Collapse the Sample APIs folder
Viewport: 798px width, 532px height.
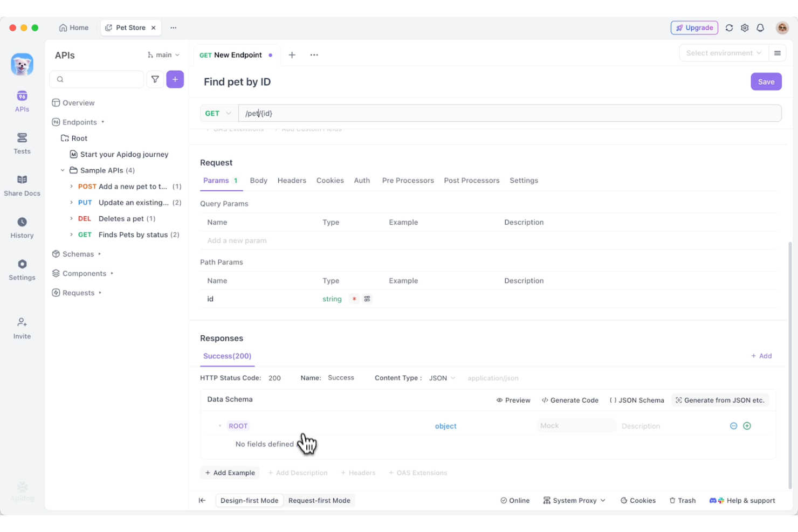pyautogui.click(x=63, y=170)
